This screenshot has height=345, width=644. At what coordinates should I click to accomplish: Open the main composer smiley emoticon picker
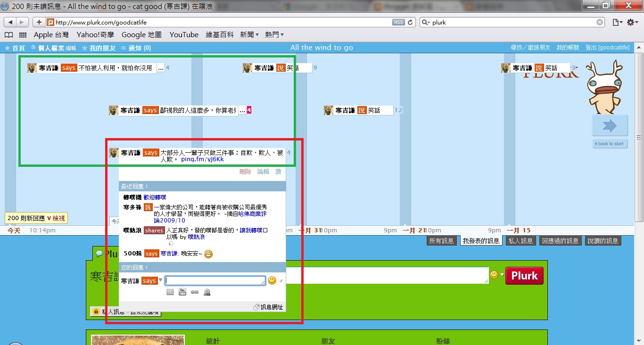(x=494, y=275)
